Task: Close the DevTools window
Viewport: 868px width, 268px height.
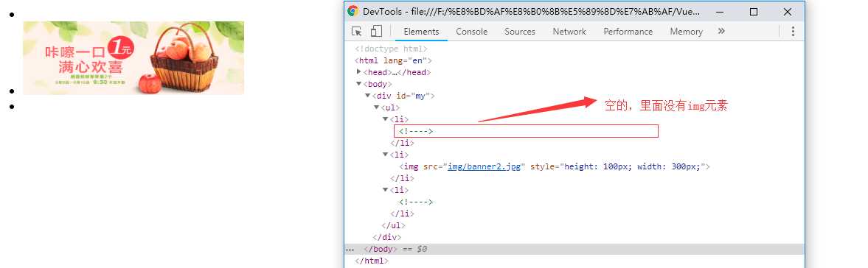Action: (x=787, y=12)
